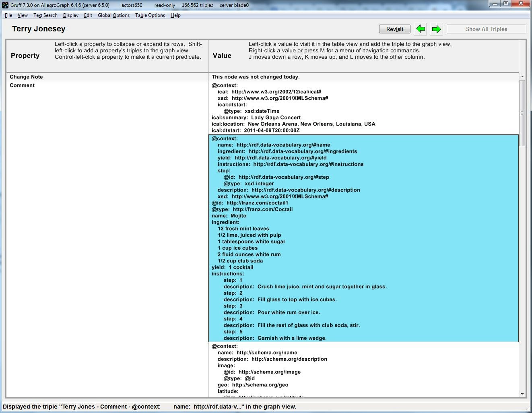Collapse the Change Note property rows
532x413 pixels.
[x=26, y=76]
